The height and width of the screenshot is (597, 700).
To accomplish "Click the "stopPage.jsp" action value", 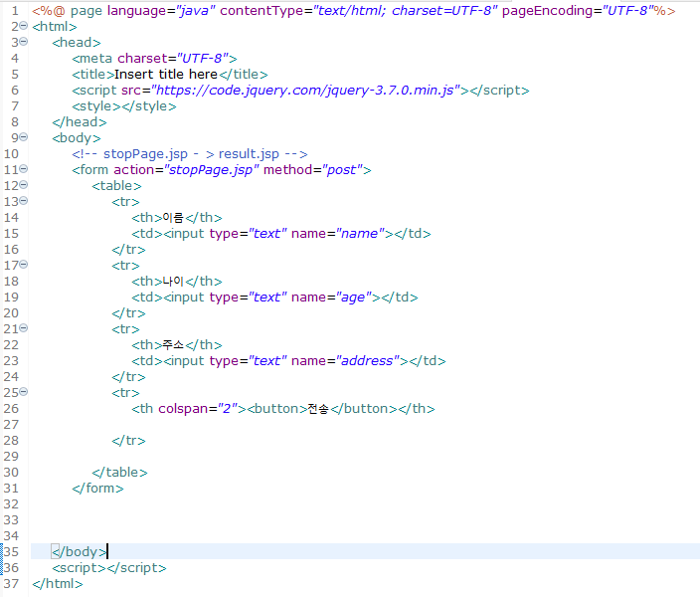I will click(x=212, y=170).
